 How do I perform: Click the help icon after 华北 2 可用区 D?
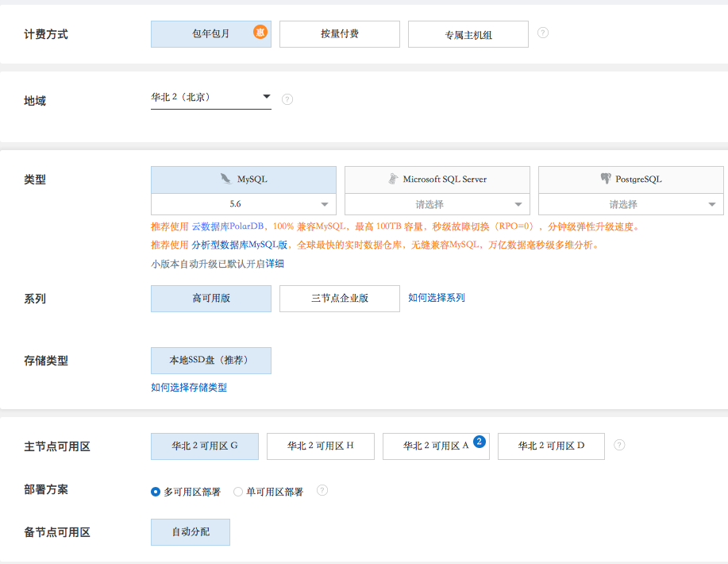click(619, 445)
